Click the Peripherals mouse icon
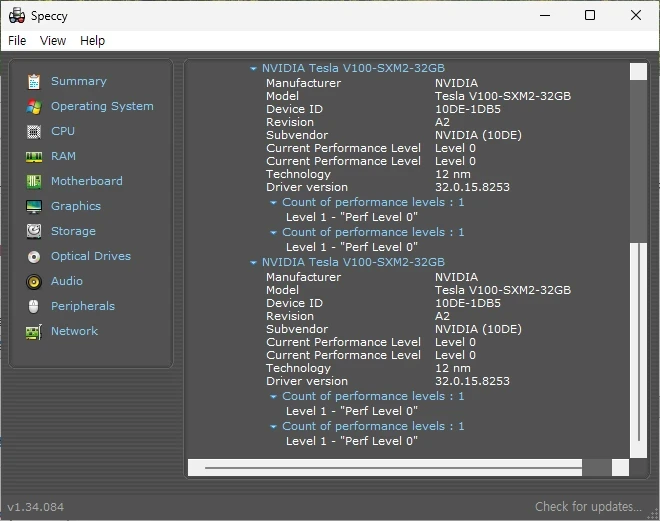Image resolution: width=660 pixels, height=521 pixels. pyautogui.click(x=34, y=306)
